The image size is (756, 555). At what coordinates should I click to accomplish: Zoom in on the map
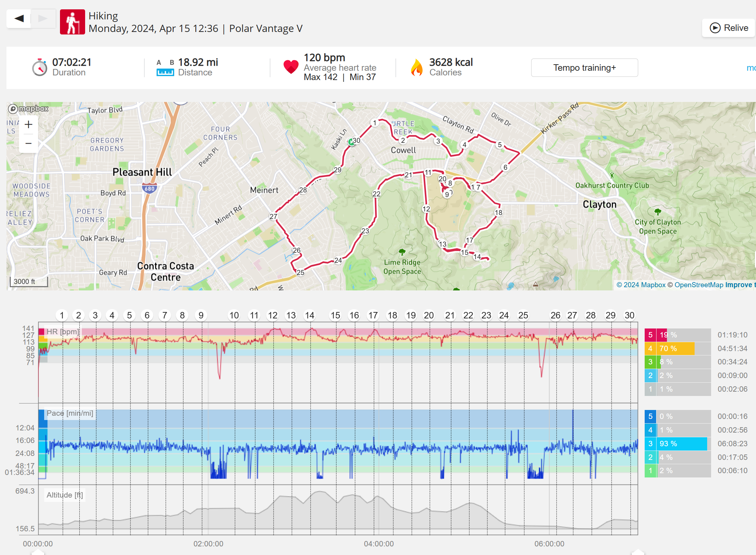click(28, 125)
